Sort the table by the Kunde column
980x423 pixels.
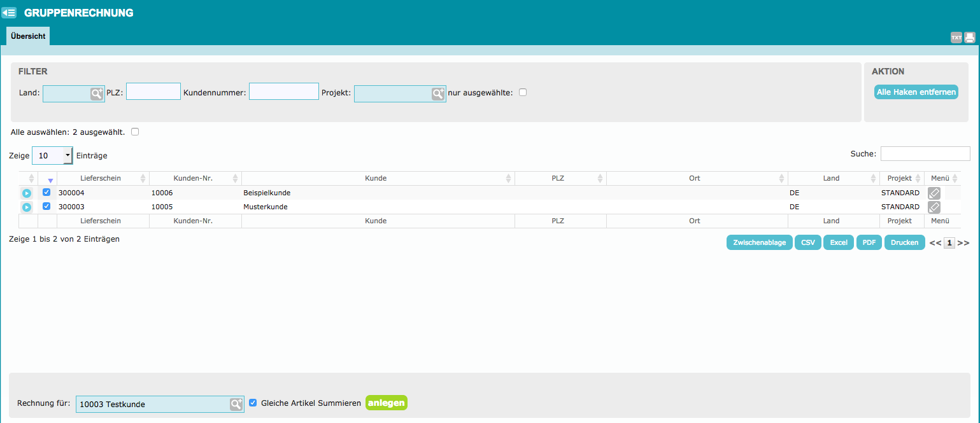click(x=376, y=178)
